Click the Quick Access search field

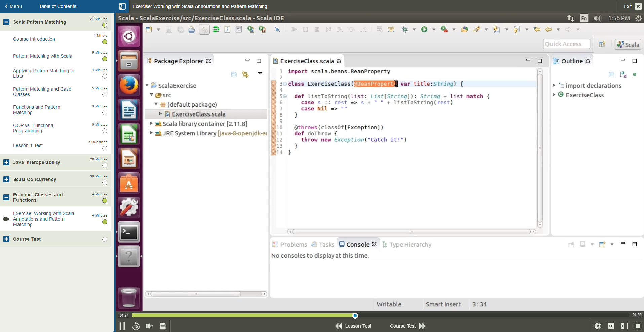[566, 44]
